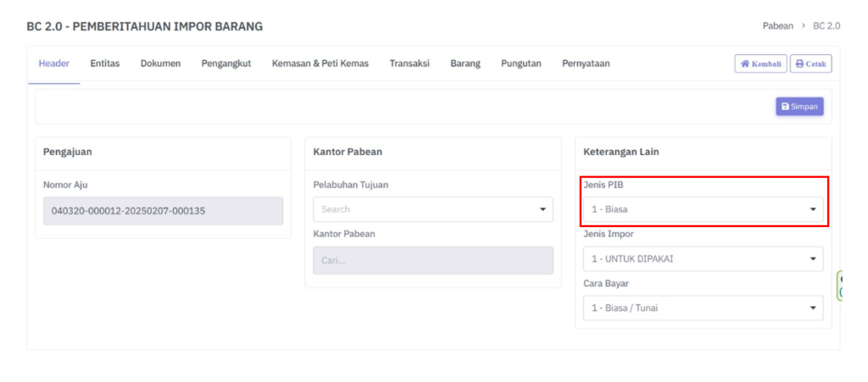The image size is (868, 382).
Task: Click the Pabean breadcrumb link
Action: tap(779, 26)
